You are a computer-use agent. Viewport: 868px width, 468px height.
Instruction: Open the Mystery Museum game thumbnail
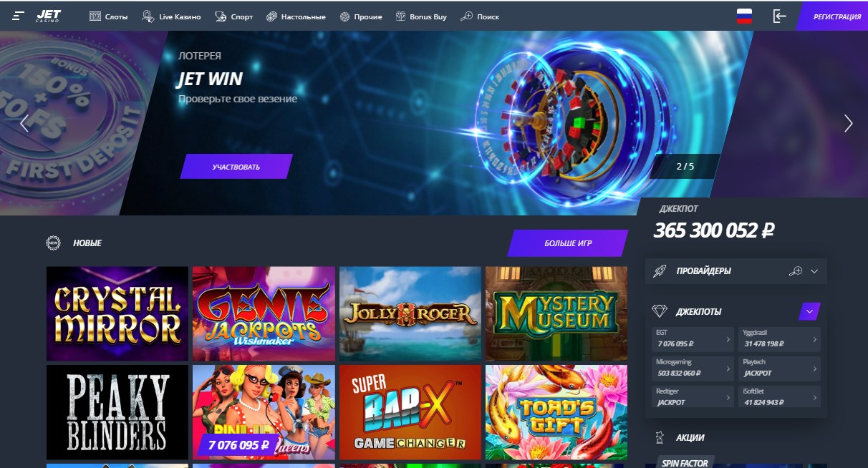click(x=556, y=313)
